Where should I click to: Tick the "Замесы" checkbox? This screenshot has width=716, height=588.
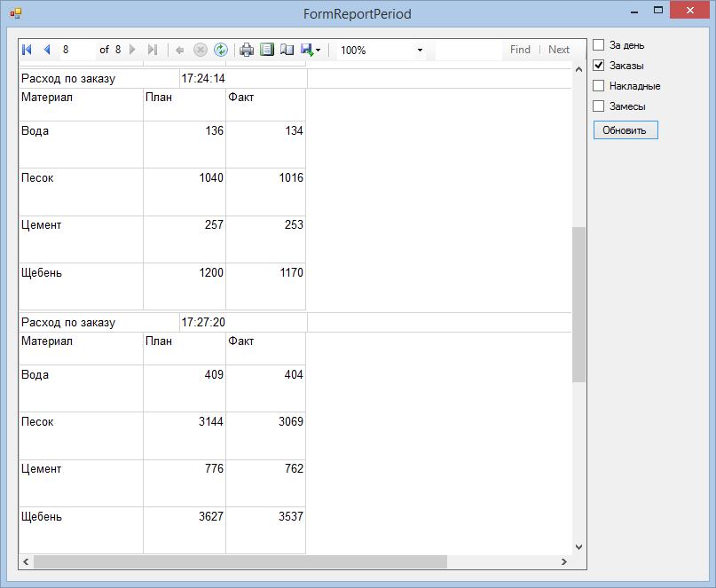coord(599,106)
